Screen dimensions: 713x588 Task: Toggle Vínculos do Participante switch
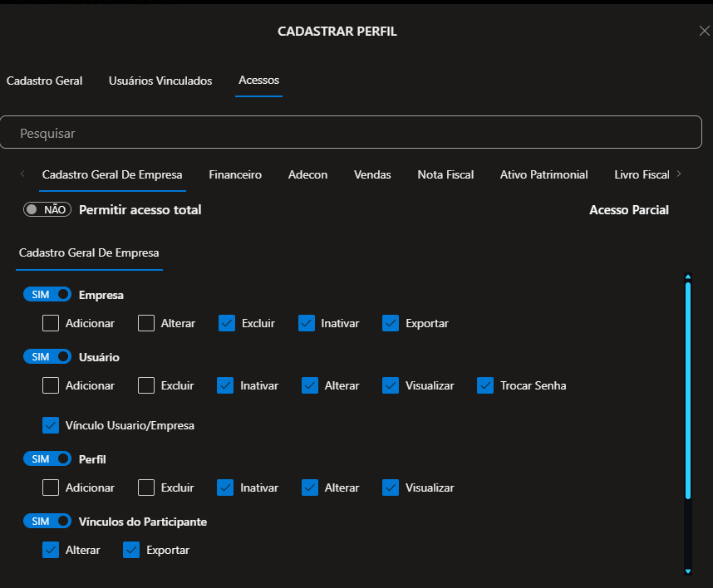coord(47,522)
